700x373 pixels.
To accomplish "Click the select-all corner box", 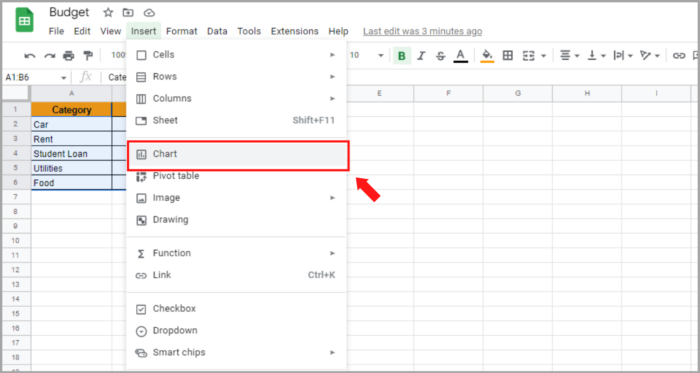I will pos(16,94).
